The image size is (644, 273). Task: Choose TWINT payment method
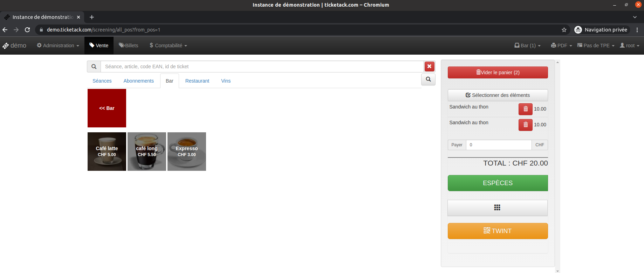[x=498, y=231]
